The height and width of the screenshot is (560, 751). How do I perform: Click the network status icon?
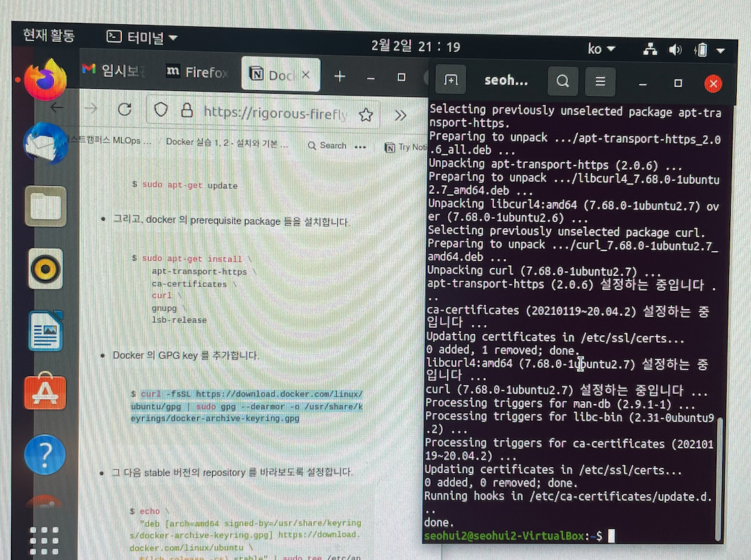click(x=650, y=49)
